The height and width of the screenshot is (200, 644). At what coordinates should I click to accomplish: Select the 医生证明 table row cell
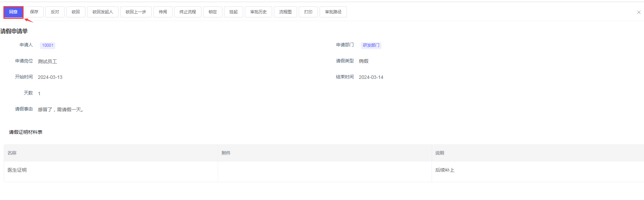[17, 170]
